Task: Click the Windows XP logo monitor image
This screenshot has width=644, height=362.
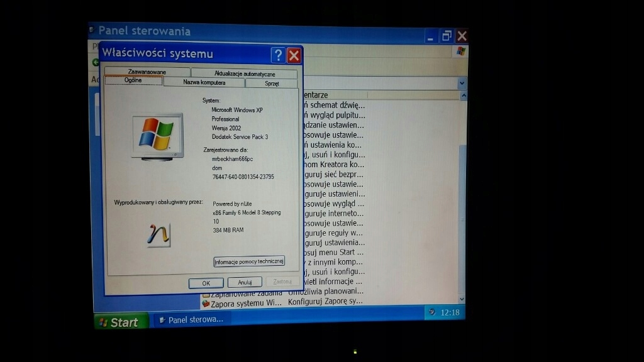Action: point(157,137)
